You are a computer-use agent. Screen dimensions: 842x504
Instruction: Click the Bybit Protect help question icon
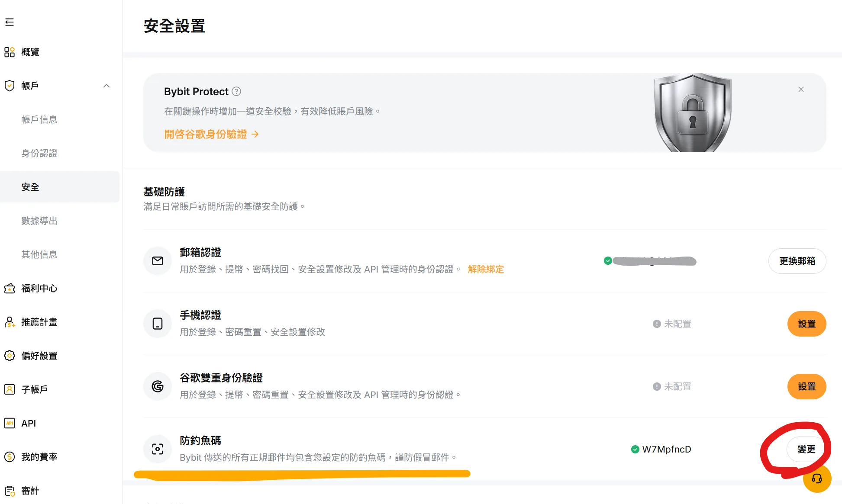[236, 92]
